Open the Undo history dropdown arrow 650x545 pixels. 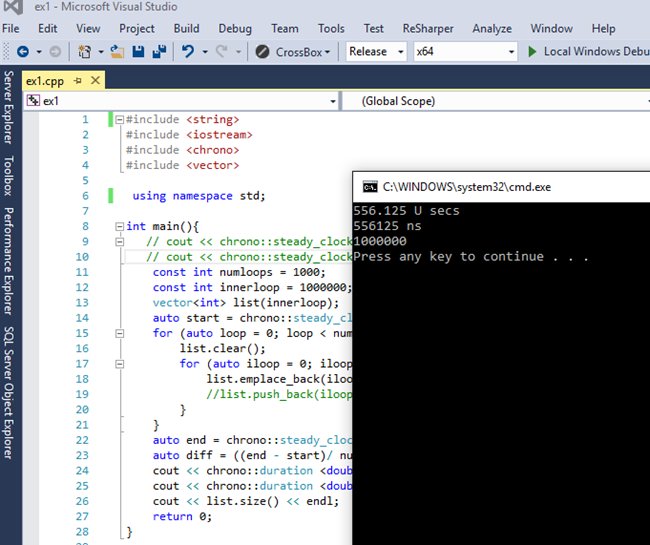click(x=205, y=52)
